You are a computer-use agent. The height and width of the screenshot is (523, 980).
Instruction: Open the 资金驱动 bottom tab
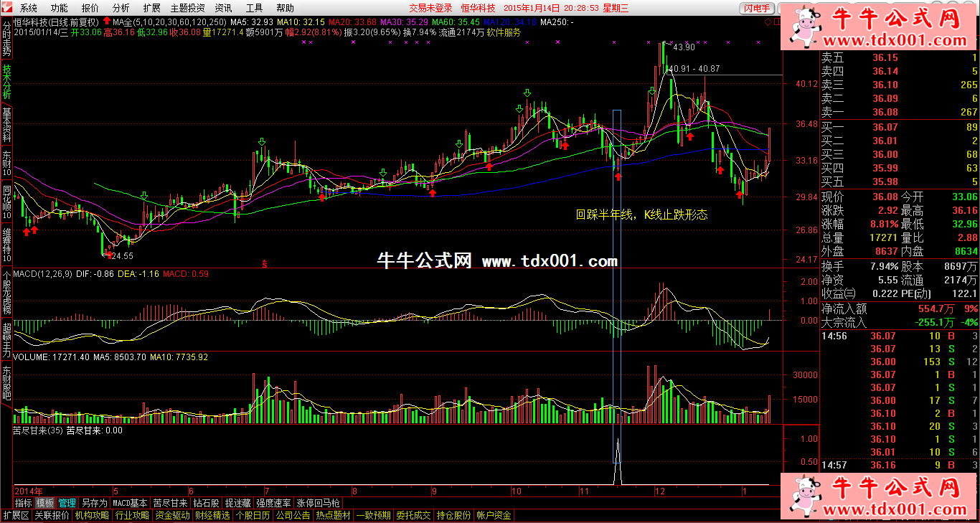click(172, 515)
